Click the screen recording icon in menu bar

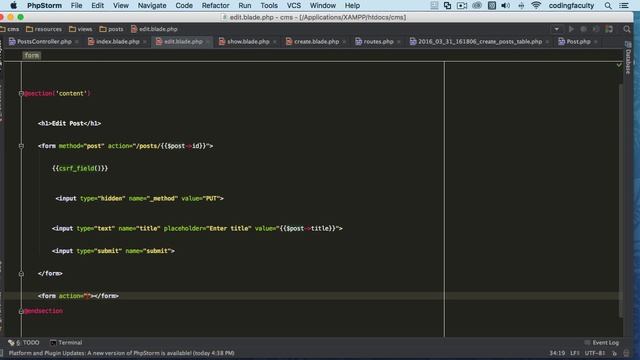tap(462, 5)
